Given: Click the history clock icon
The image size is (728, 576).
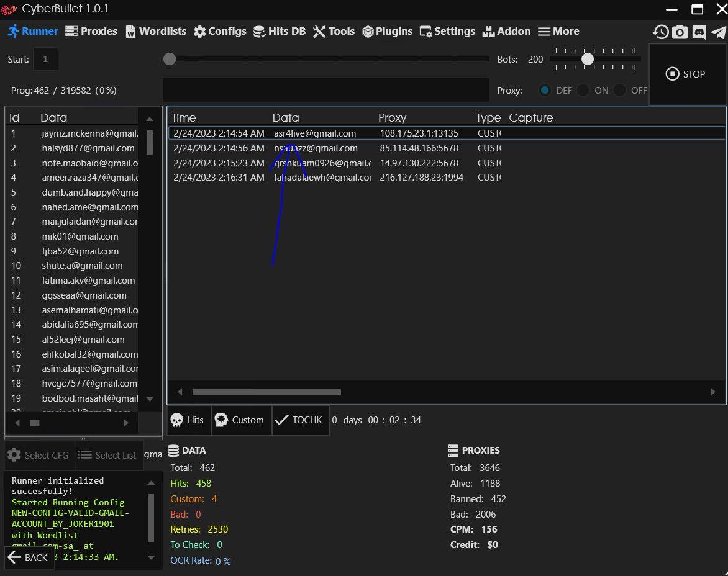Looking at the screenshot, I should tap(660, 32).
